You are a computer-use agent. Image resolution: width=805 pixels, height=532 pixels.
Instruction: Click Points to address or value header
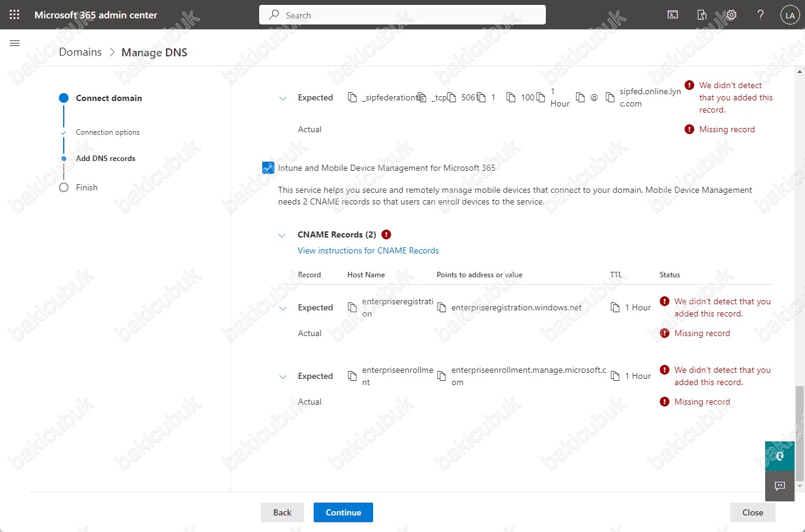coord(480,275)
